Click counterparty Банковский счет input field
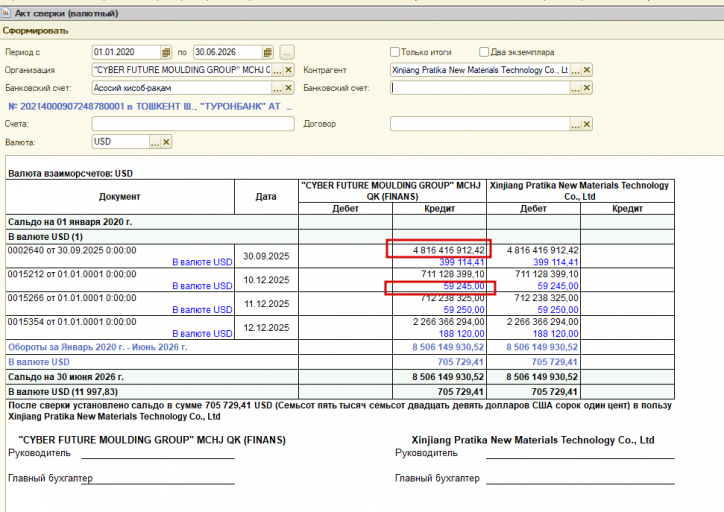The height and width of the screenshot is (512, 724). pyautogui.click(x=480, y=88)
